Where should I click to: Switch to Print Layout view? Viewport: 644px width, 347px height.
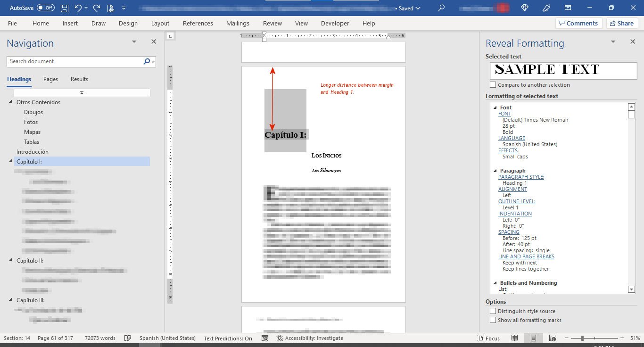pyautogui.click(x=533, y=338)
